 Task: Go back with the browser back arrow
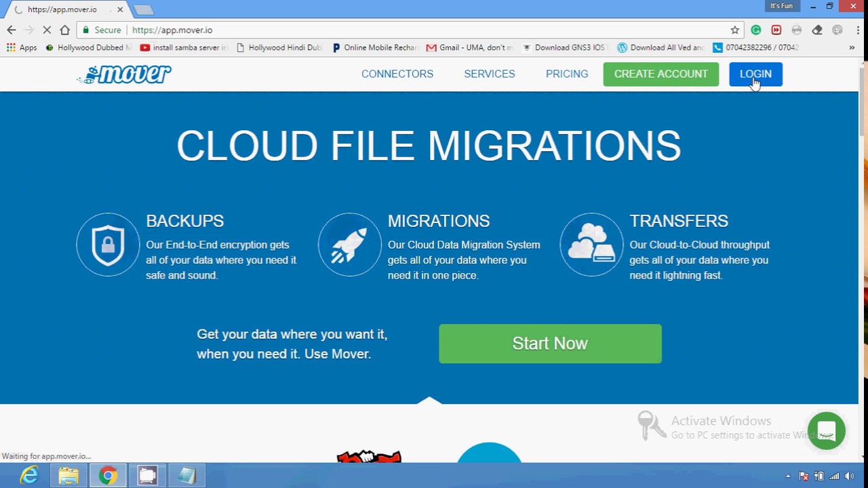[11, 30]
